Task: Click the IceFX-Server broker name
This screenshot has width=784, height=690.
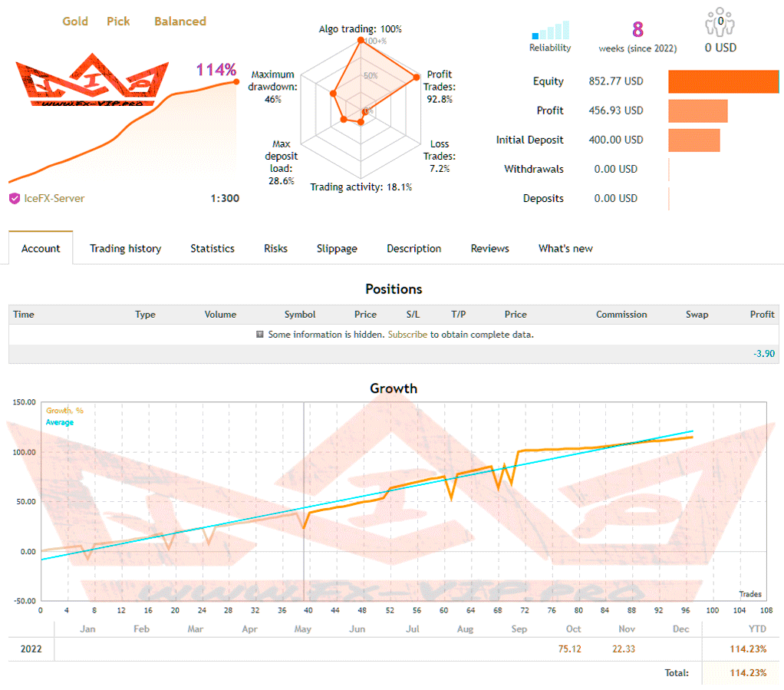Action: coord(54,199)
